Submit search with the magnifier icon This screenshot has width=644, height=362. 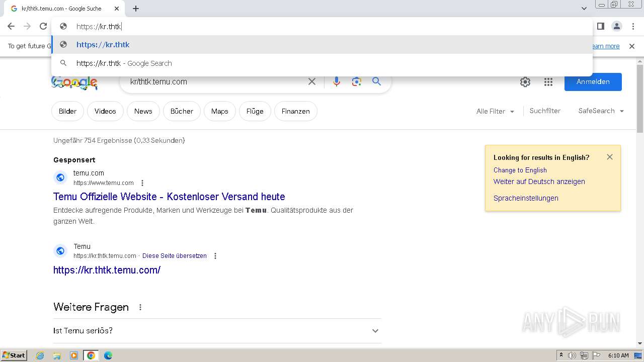click(376, 81)
